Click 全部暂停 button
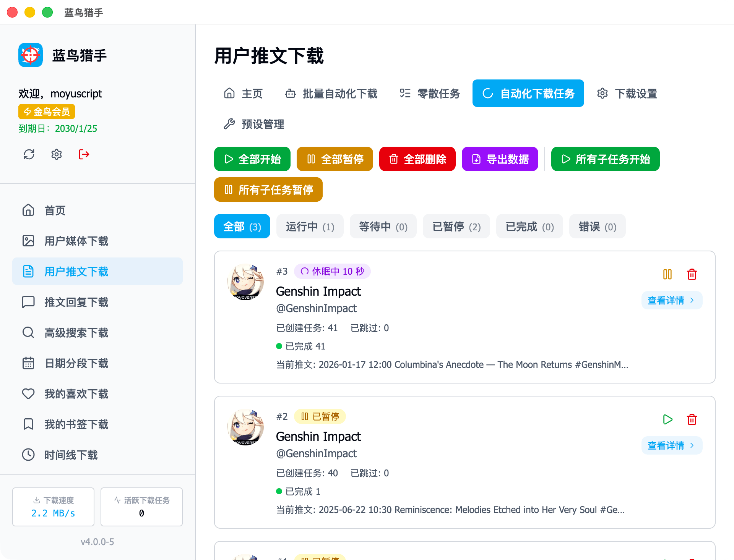The width and height of the screenshot is (734, 560). point(335,159)
